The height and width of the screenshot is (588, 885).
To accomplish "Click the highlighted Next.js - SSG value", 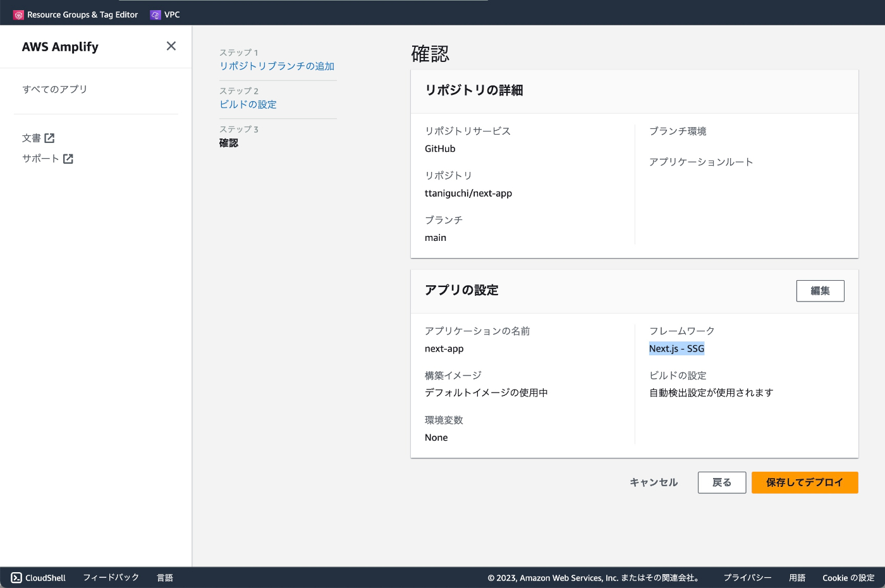I will 676,348.
